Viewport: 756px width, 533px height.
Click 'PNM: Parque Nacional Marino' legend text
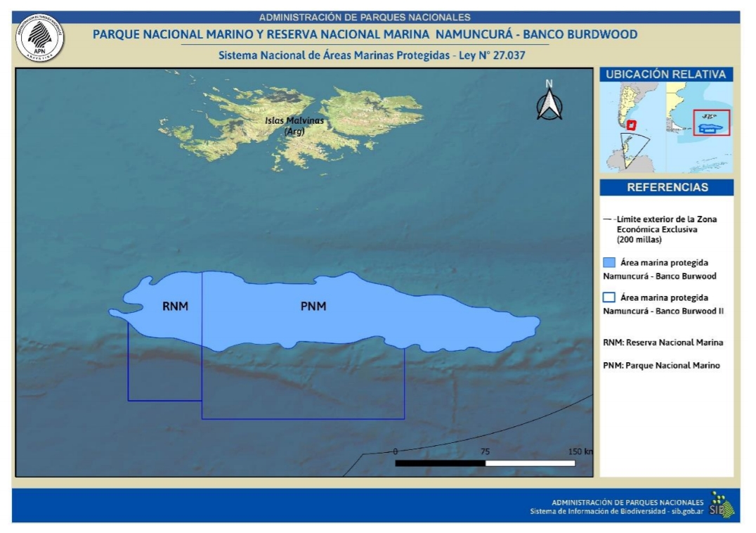click(x=661, y=366)
